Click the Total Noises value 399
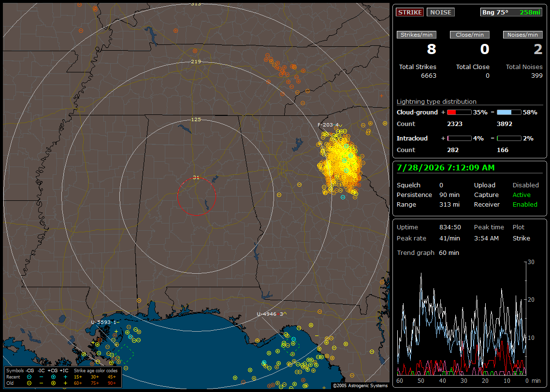 click(536, 76)
